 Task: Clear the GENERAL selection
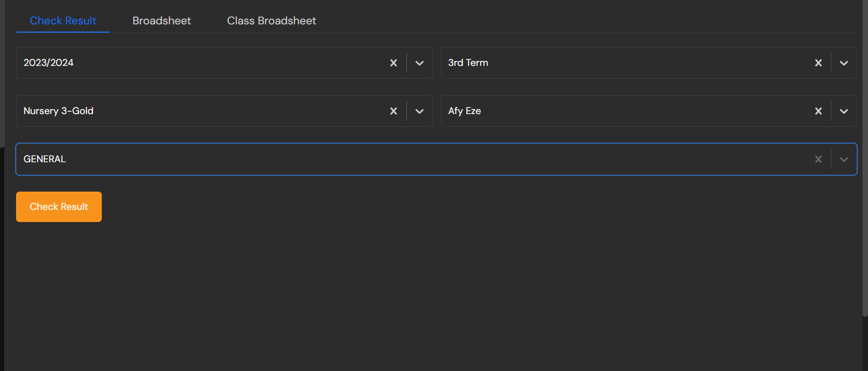[818, 159]
